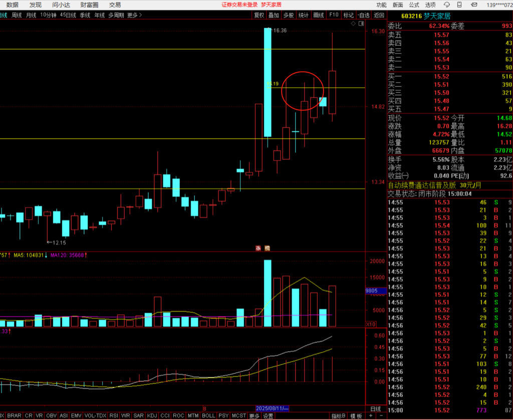Click the account 139****072 label
This screenshot has height=420, width=513.
(x=499, y=5)
